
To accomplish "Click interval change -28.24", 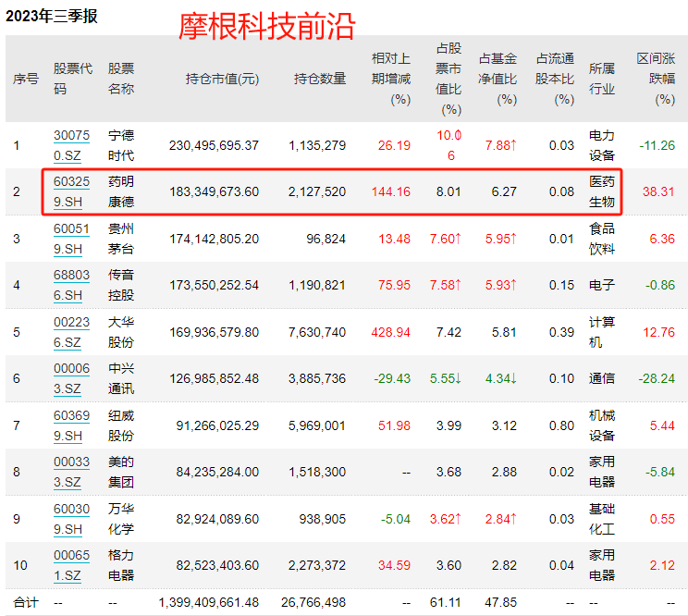I will (x=657, y=378).
